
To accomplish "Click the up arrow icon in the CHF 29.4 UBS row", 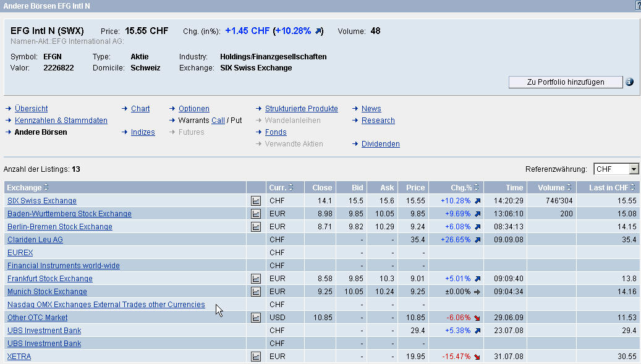I will click(x=477, y=331).
